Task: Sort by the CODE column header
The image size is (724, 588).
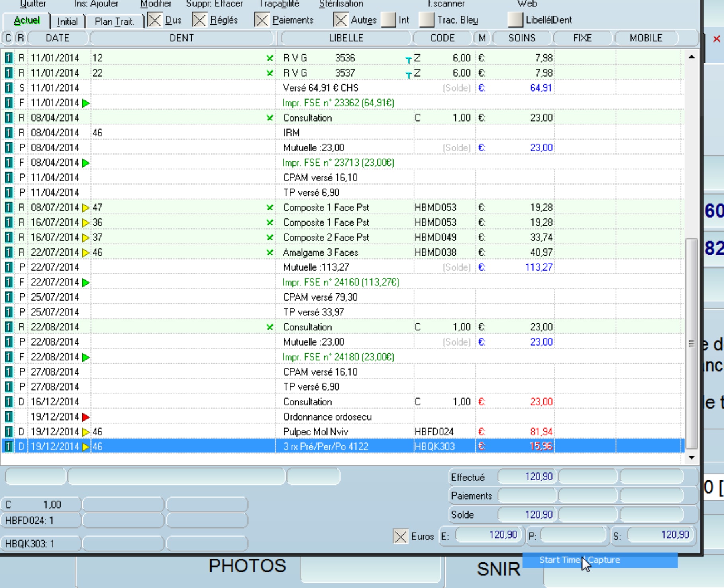Action: point(442,38)
